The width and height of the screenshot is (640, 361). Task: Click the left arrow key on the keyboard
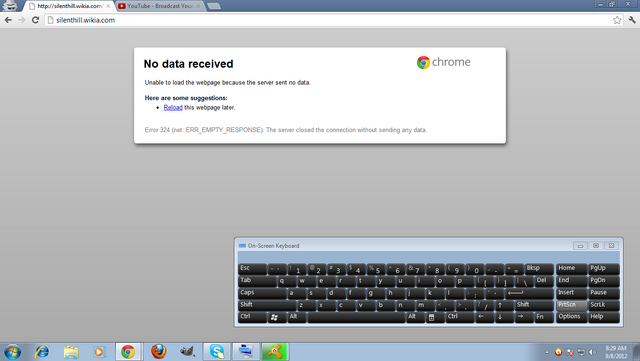[x=484, y=317]
